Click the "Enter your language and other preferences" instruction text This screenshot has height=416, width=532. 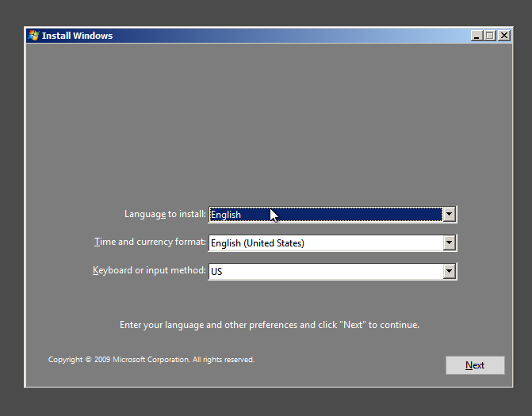pos(270,325)
